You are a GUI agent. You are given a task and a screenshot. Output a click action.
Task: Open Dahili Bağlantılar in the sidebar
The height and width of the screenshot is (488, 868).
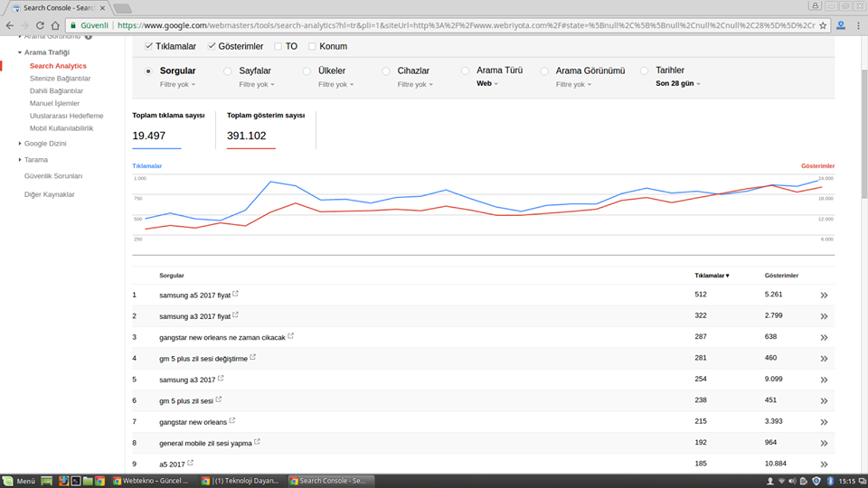pos(56,90)
